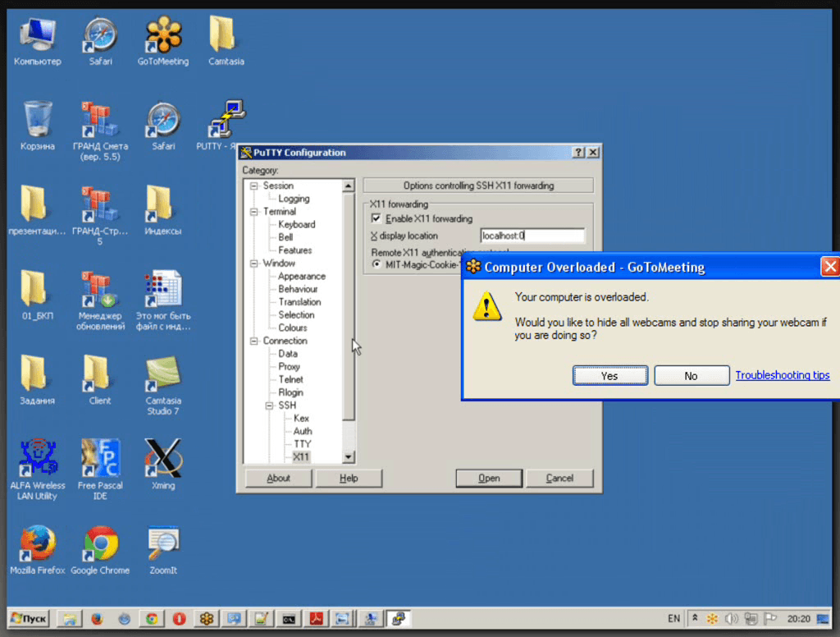This screenshot has width=840, height=637.
Task: Open the Компьютер desktop icon
Action: click(x=38, y=42)
